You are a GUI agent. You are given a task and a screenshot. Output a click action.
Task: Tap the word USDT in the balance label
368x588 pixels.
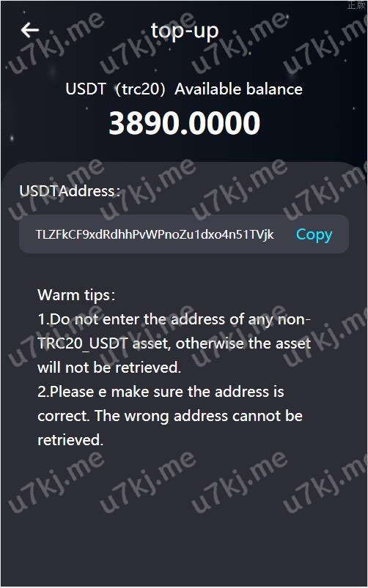tap(86, 89)
